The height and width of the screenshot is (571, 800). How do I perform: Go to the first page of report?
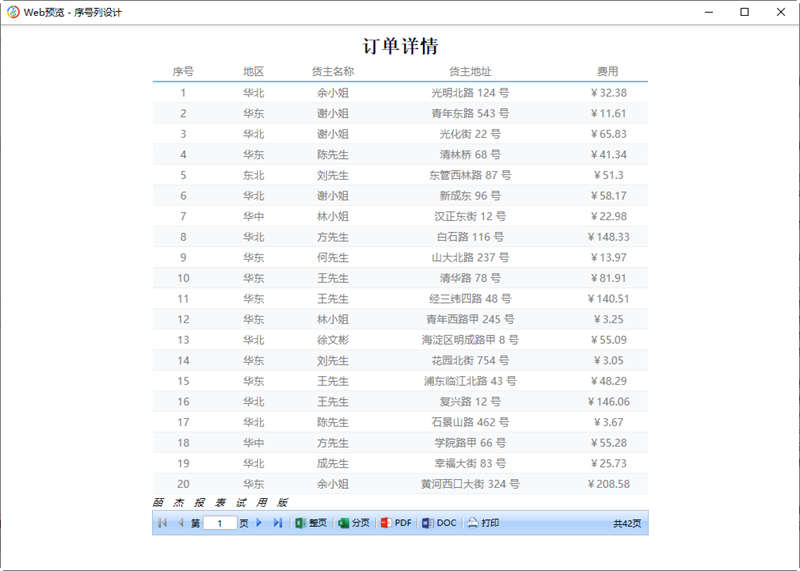tap(162, 523)
